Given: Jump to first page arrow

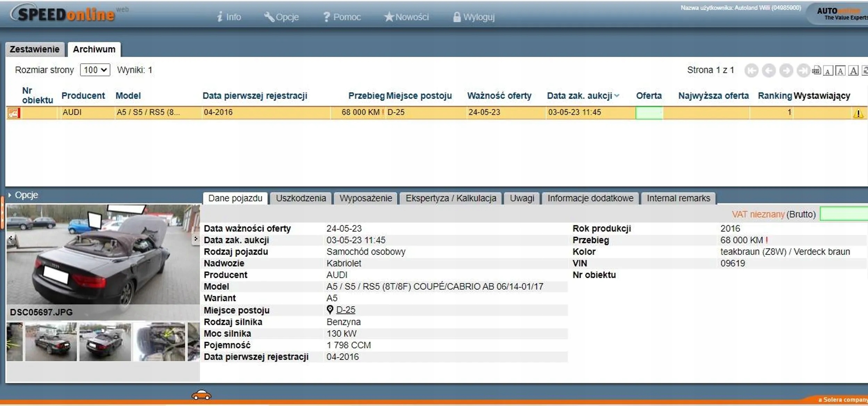Looking at the screenshot, I should coord(751,71).
